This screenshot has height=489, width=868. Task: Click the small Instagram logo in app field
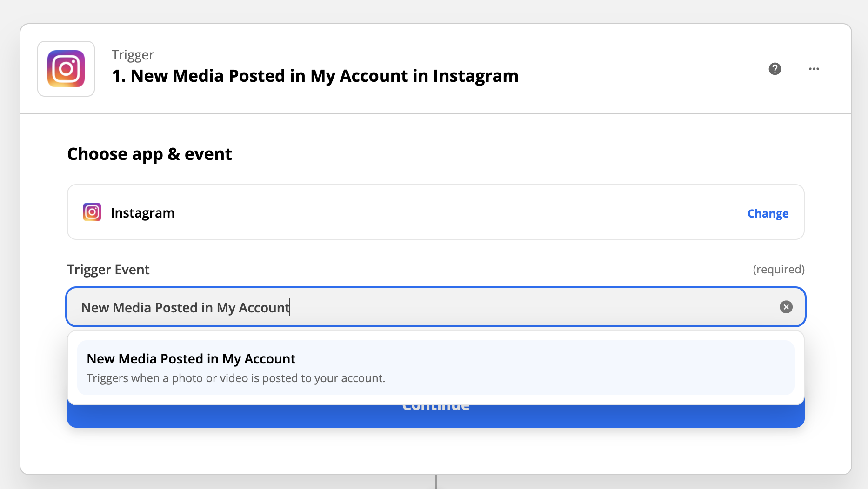pyautogui.click(x=92, y=212)
